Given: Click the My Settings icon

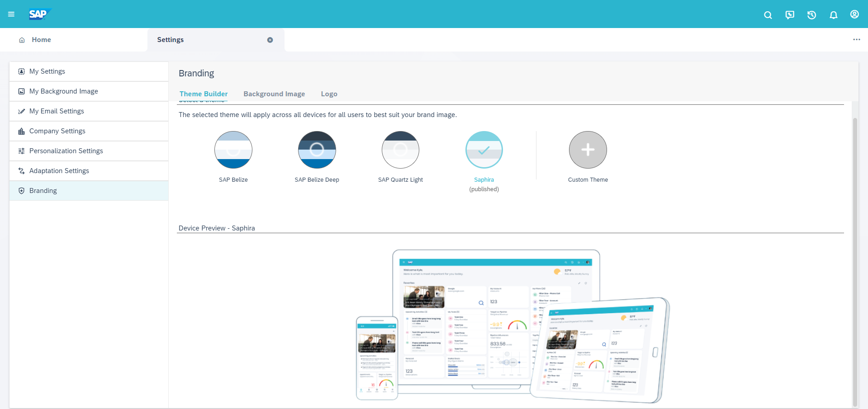Looking at the screenshot, I should click(21, 71).
